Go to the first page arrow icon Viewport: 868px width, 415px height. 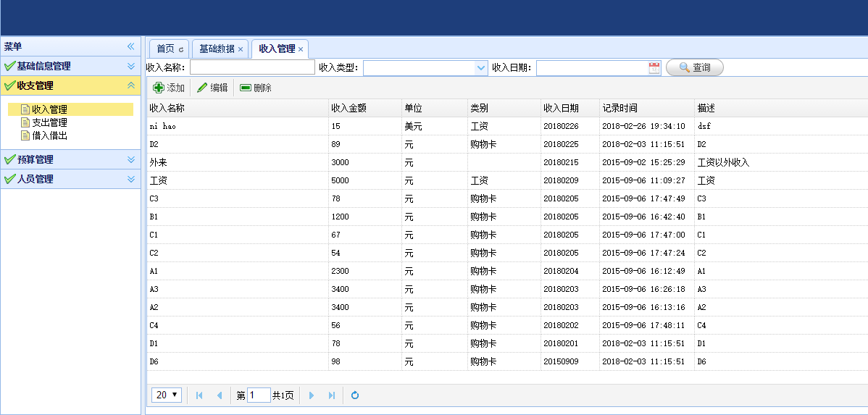[x=199, y=395]
